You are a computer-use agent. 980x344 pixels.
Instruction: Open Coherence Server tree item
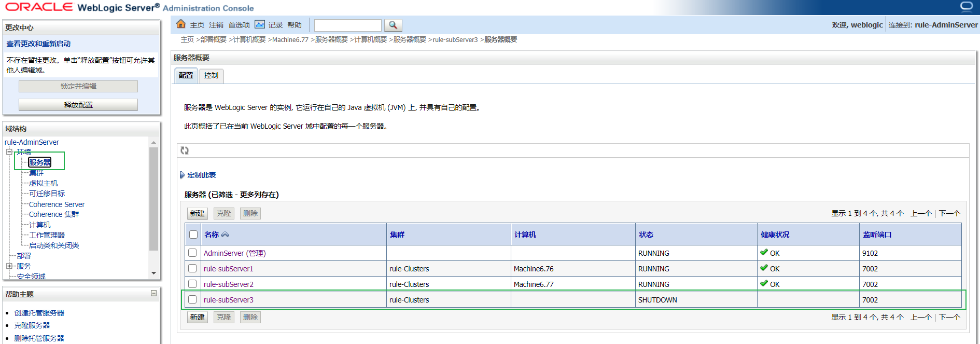pyautogui.click(x=57, y=204)
